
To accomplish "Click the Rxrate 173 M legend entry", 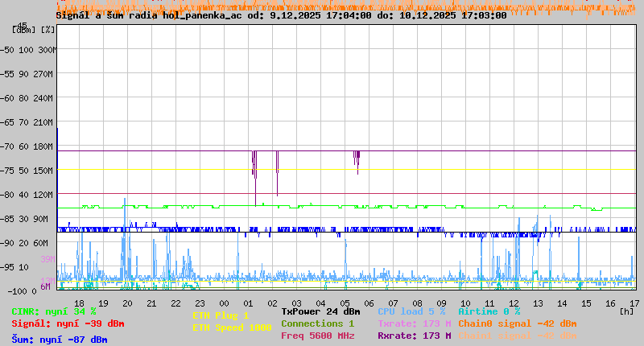I will [x=414, y=336].
